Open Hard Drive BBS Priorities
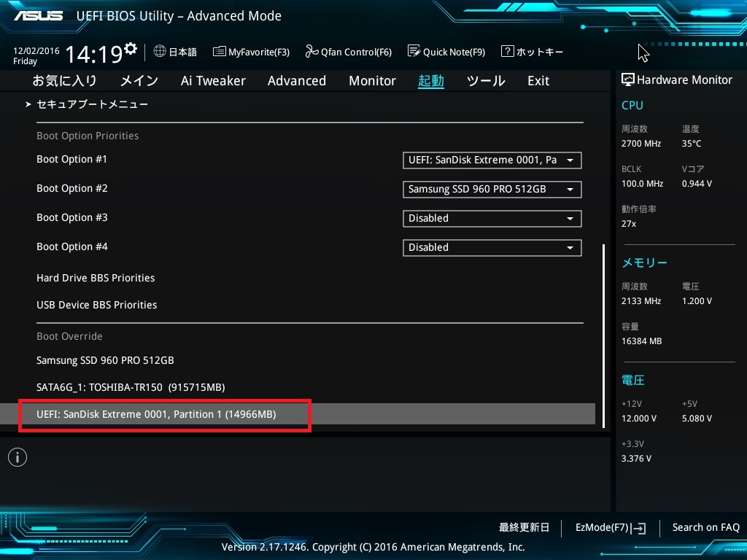The image size is (747, 560). [x=96, y=278]
